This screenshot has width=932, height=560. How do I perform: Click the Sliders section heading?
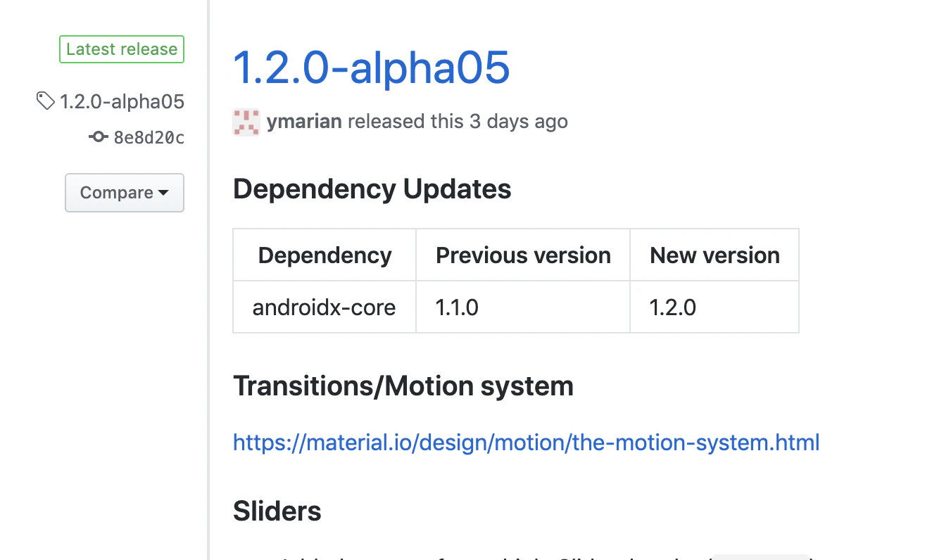point(277,511)
